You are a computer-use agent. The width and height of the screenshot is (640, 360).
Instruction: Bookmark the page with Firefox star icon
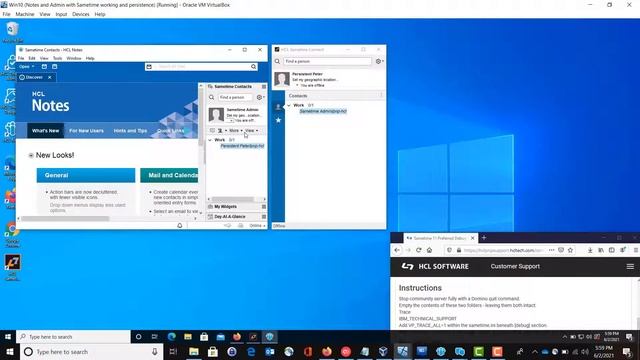click(x=570, y=250)
